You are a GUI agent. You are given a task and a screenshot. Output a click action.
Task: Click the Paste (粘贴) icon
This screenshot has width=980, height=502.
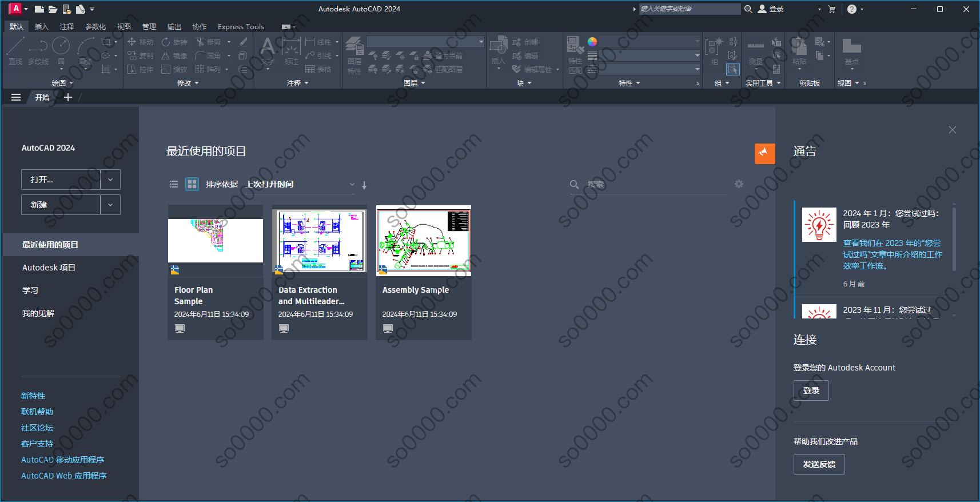(x=799, y=46)
